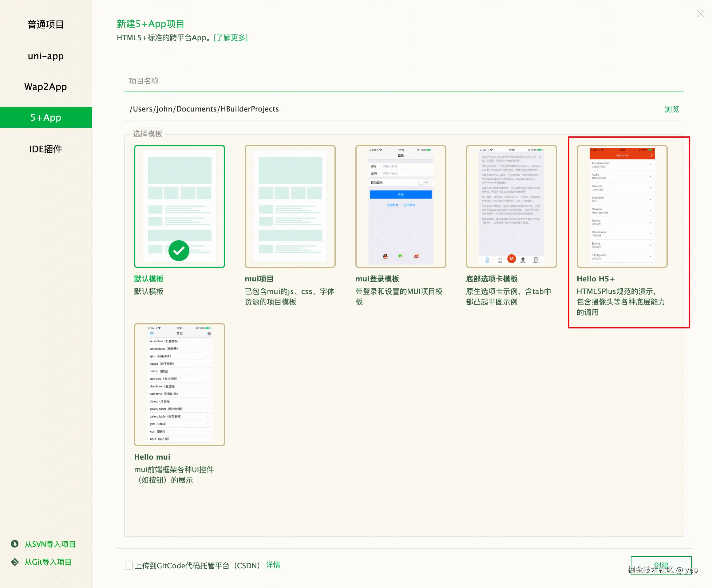The image size is (712, 588).
Task: Open the Wap2App project type
Action: pyautogui.click(x=46, y=87)
